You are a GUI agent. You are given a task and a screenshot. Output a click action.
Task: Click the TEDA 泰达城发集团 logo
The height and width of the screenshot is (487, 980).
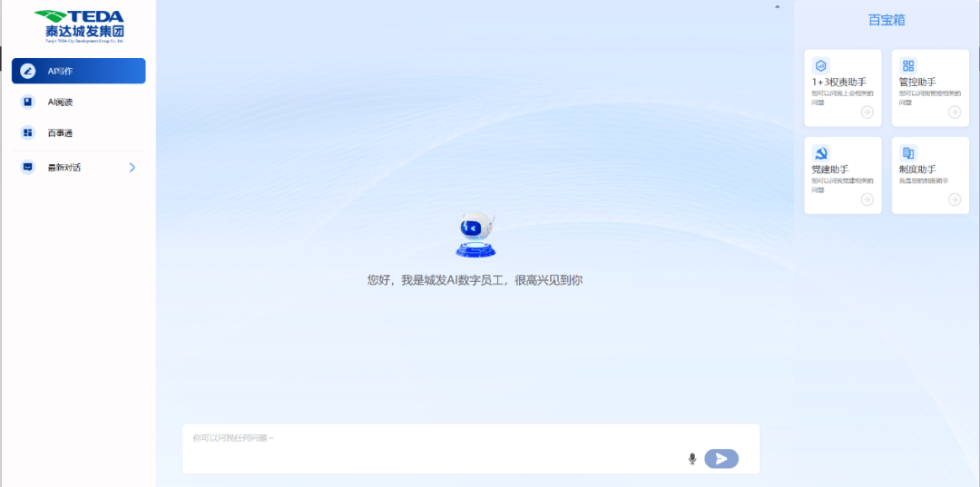(79, 25)
